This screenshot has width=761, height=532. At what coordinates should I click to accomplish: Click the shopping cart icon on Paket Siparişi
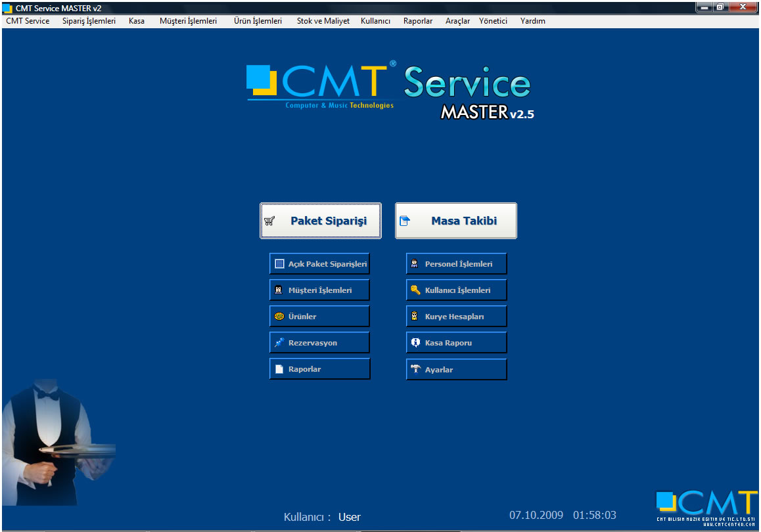point(269,221)
